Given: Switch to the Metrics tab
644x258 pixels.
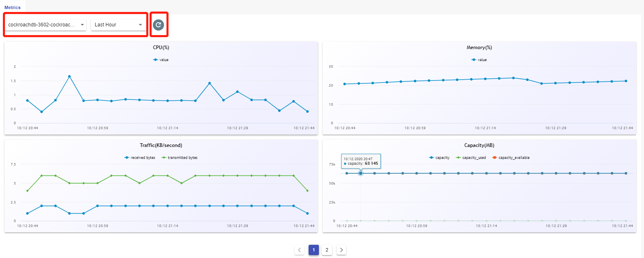Looking at the screenshot, I should [13, 7].
